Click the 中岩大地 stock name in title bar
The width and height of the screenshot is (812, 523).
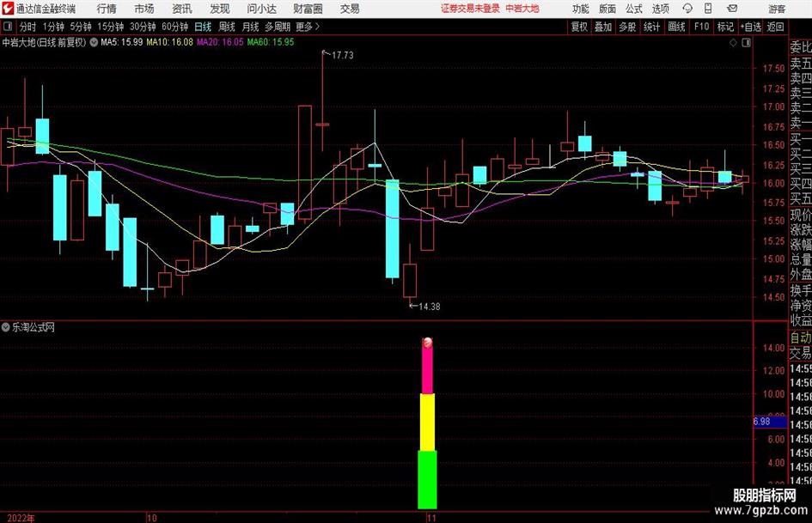[x=522, y=9]
